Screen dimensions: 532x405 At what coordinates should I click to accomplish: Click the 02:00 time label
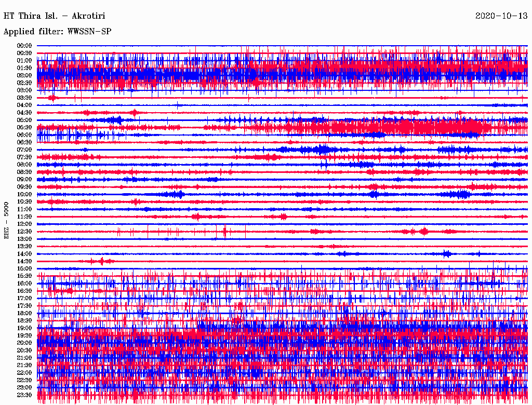click(24, 76)
